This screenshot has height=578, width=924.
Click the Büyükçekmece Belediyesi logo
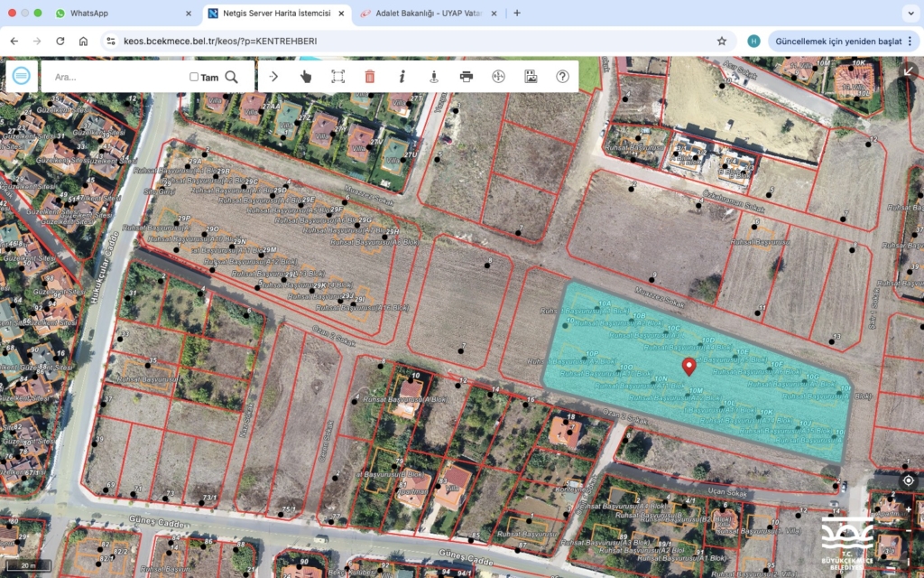847,543
